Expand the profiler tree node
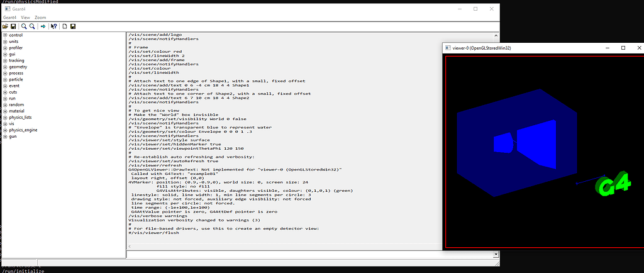Image resolution: width=644 pixels, height=273 pixels. [x=5, y=48]
